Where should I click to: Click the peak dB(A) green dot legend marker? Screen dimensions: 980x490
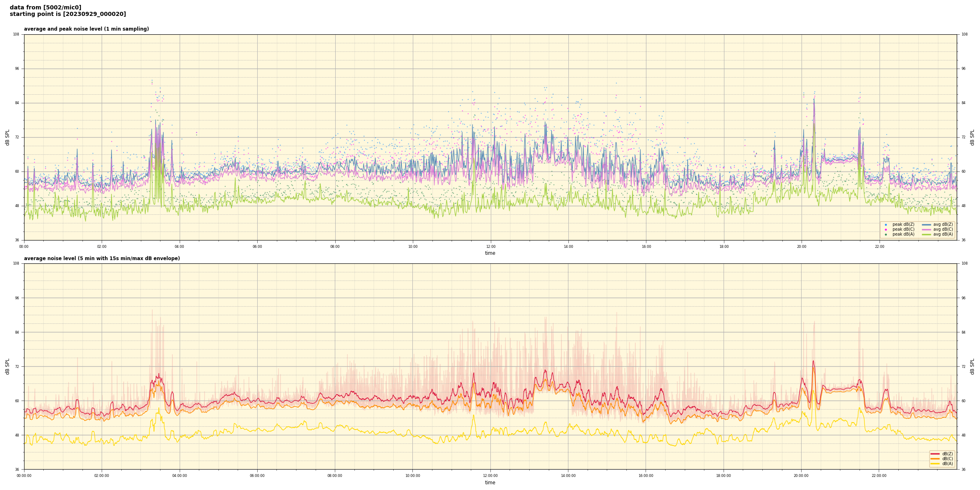[x=886, y=234]
